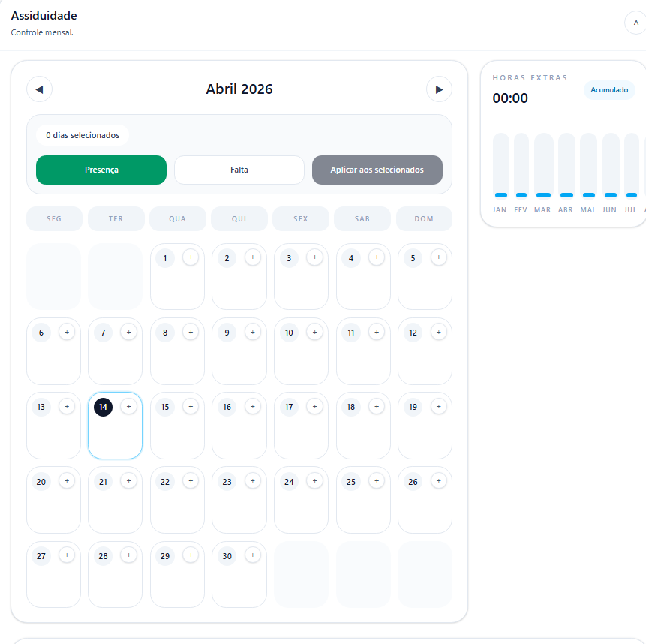Click the plus icon on day 30

252,555
